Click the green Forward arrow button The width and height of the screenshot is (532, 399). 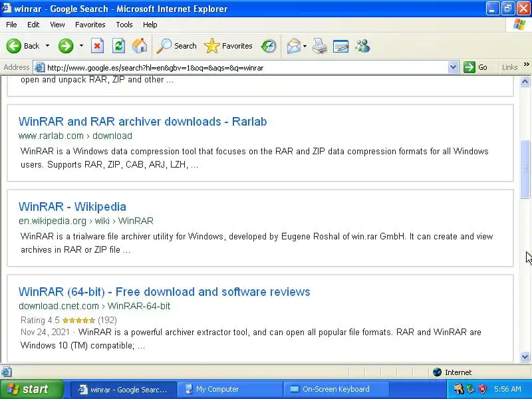tap(66, 46)
